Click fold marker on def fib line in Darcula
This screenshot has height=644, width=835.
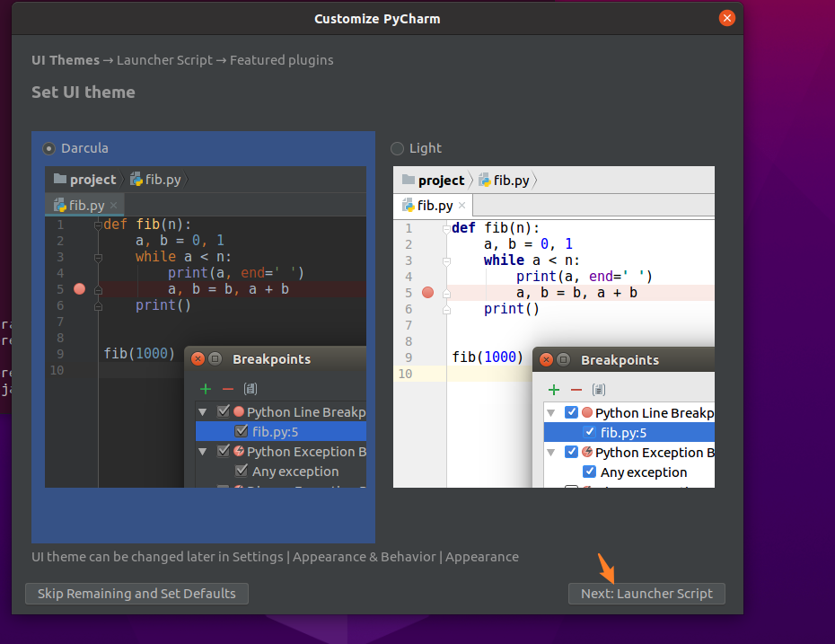coord(98,225)
